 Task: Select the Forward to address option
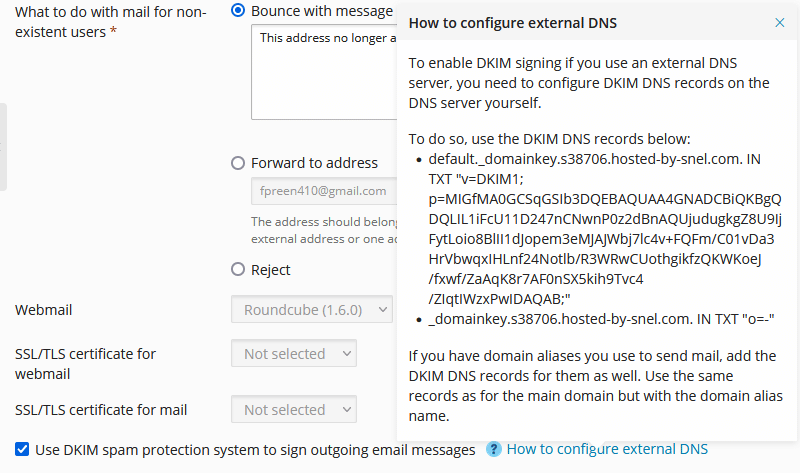tap(238, 163)
